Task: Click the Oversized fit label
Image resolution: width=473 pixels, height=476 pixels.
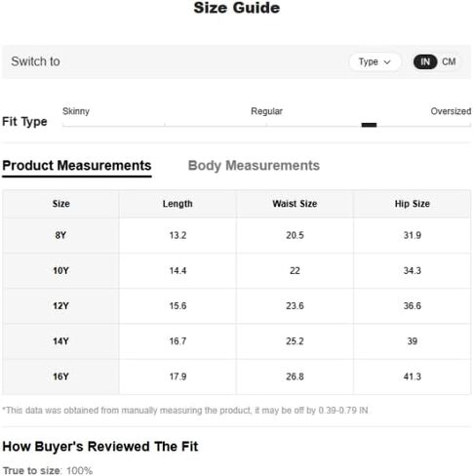Action: pos(451,111)
